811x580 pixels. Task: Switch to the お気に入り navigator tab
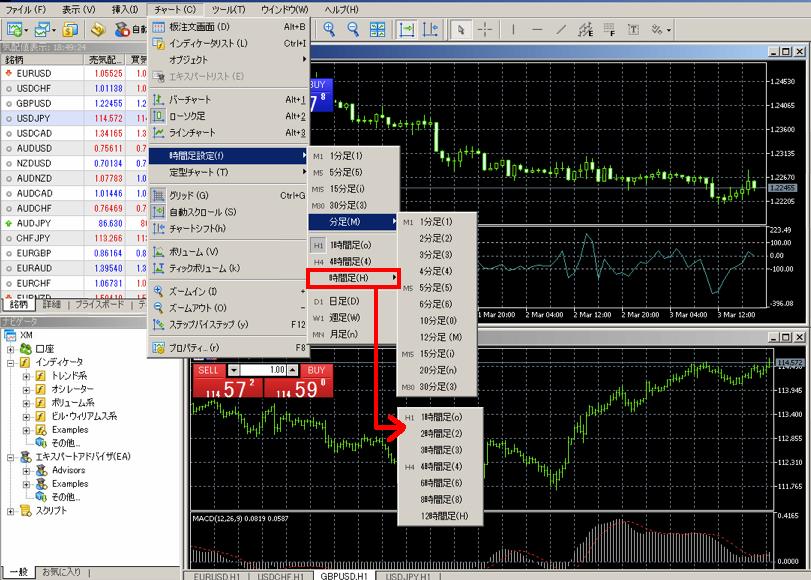click(x=62, y=572)
